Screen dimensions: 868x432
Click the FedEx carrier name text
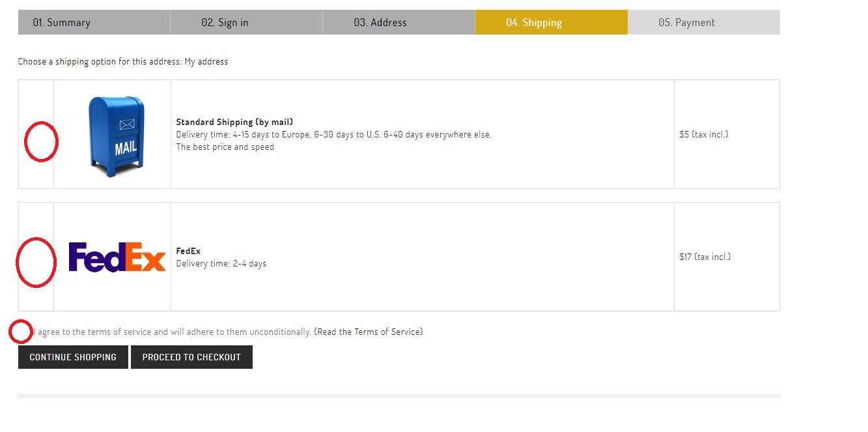click(x=188, y=251)
